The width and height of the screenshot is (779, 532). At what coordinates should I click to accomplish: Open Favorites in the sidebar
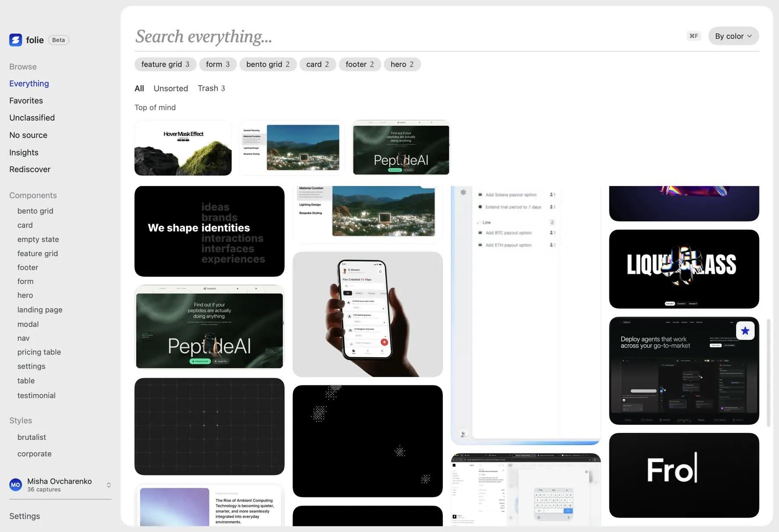(x=26, y=100)
